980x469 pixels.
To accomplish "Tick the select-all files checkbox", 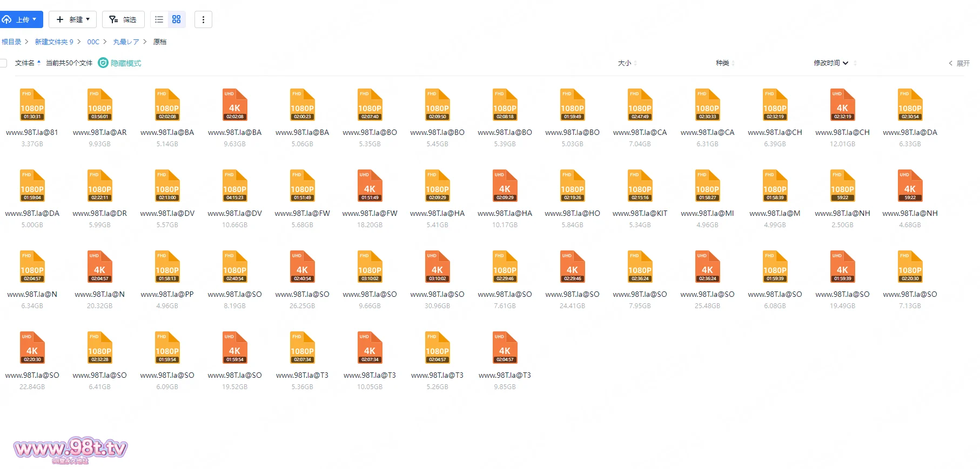I will 3,63.
